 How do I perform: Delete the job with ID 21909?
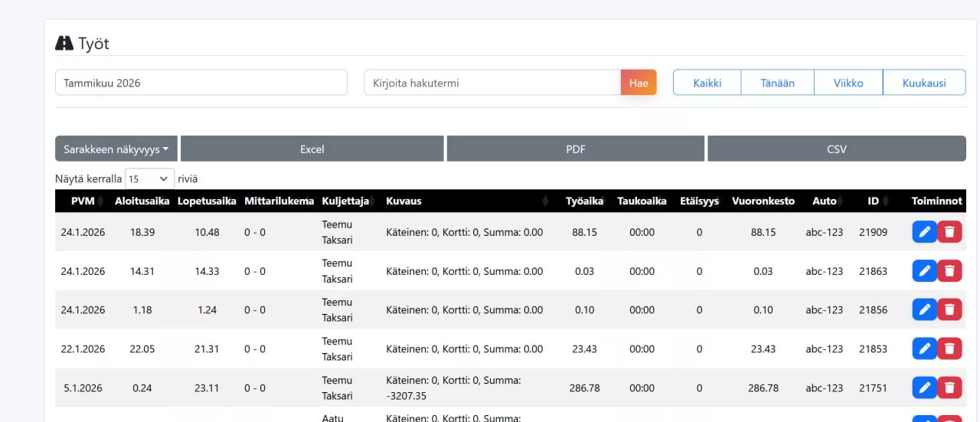click(x=950, y=232)
